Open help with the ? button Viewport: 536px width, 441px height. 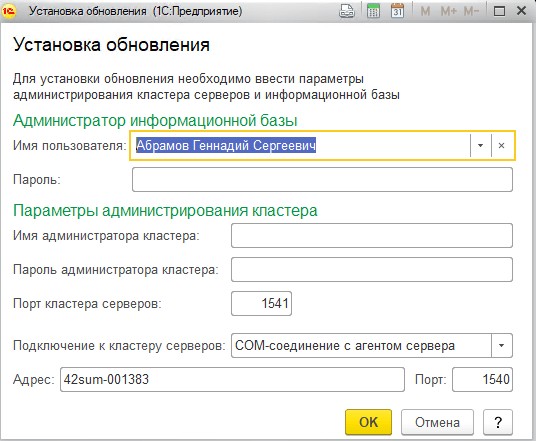(498, 422)
